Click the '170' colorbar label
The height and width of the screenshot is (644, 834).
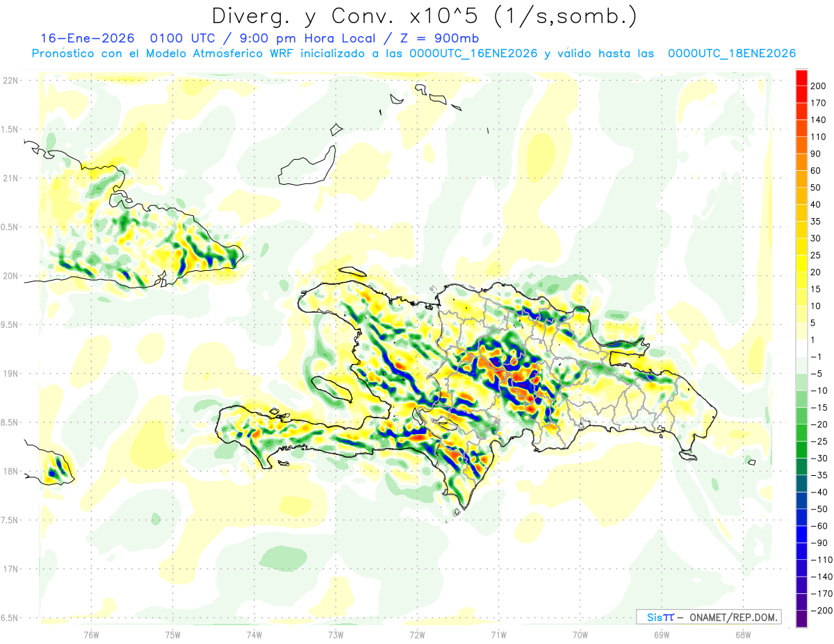pyautogui.click(x=819, y=103)
